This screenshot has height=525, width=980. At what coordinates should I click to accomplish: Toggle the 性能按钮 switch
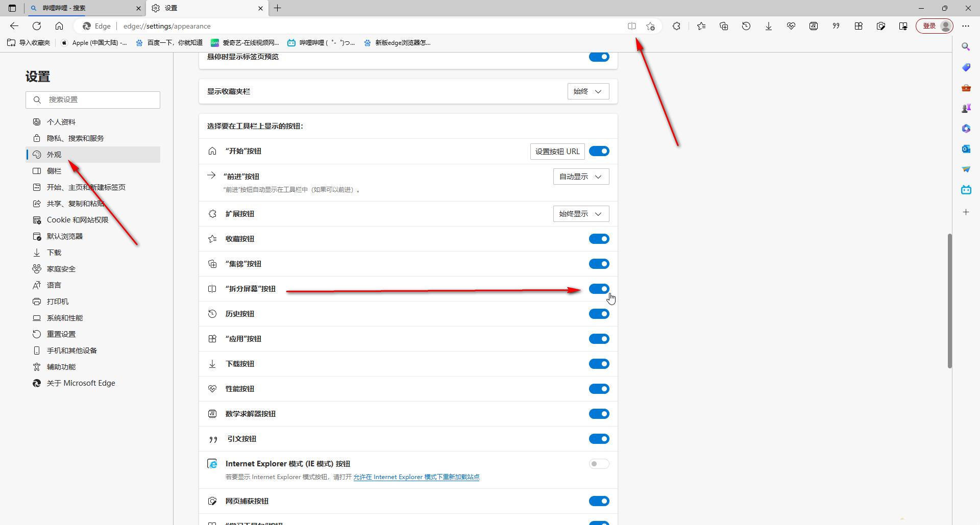coord(599,389)
